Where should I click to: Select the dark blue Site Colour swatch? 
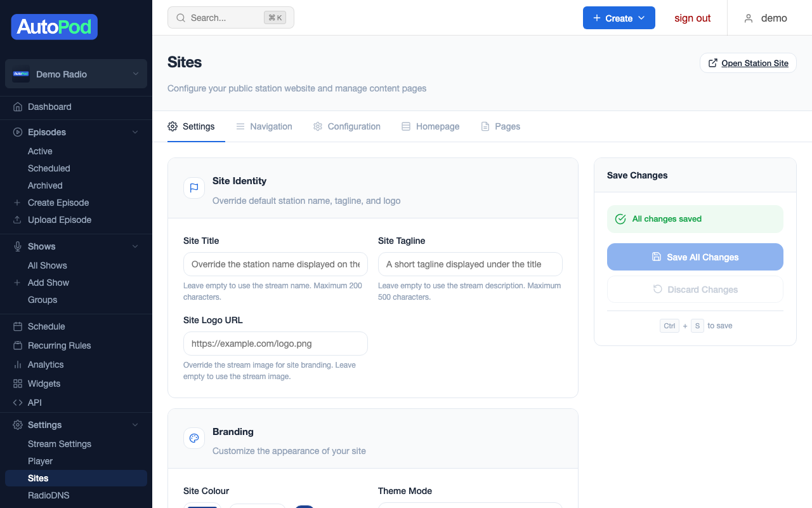(x=304, y=506)
